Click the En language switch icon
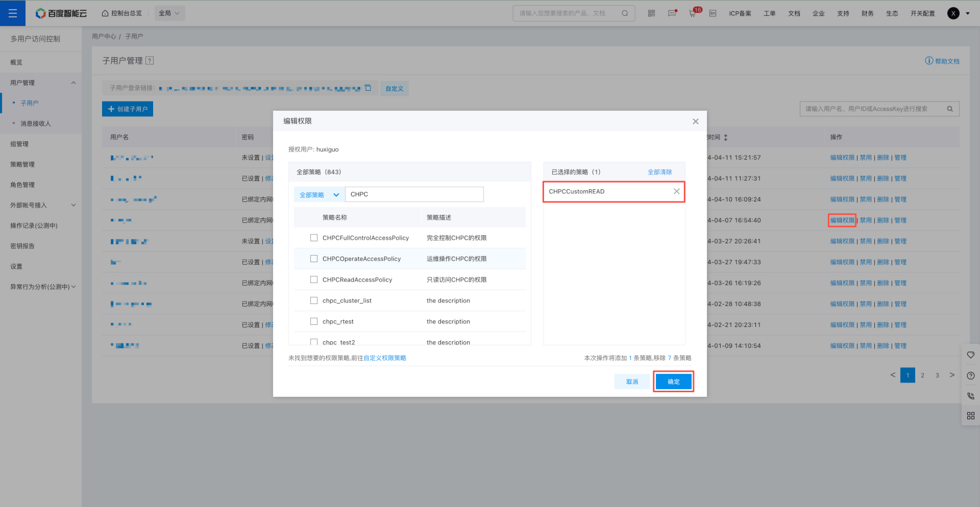 point(713,13)
